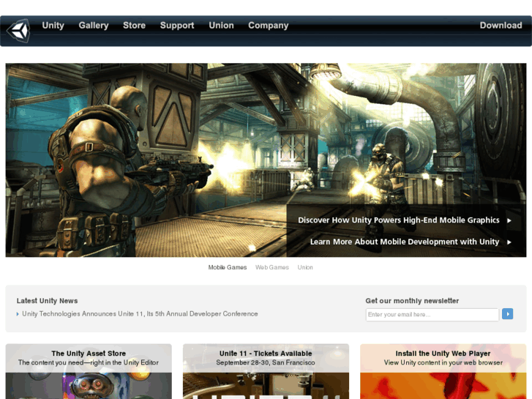Open the Company menu
The height and width of the screenshot is (399, 532).
(268, 26)
